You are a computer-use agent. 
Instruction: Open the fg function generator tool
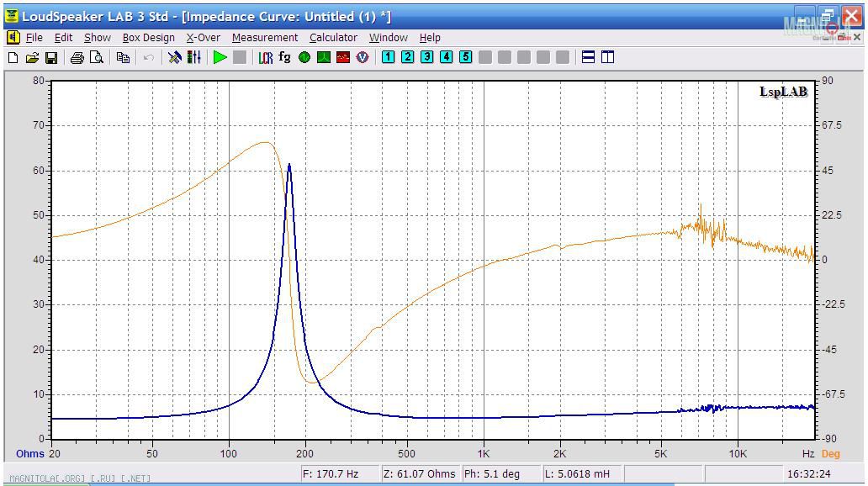[284, 57]
